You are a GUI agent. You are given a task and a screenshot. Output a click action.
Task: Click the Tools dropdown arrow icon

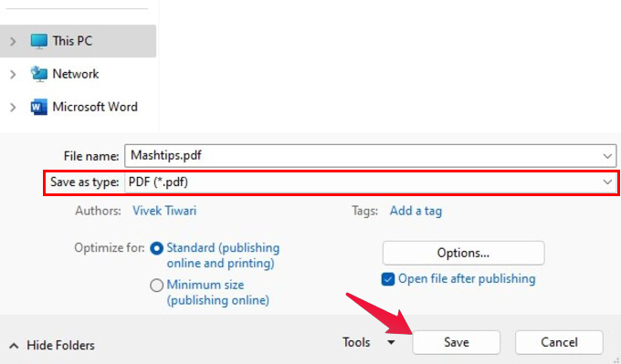click(391, 342)
